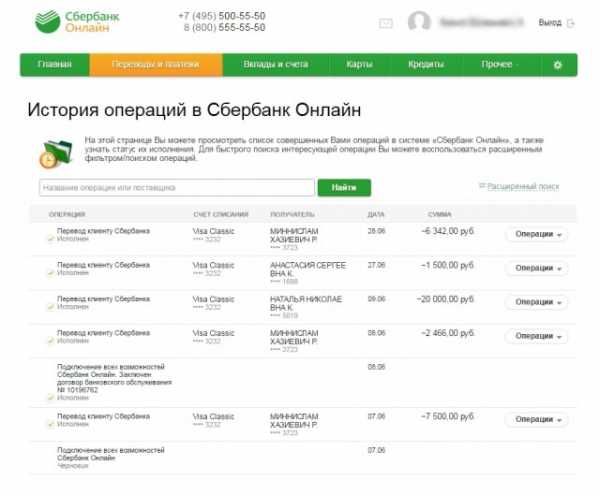Click the status checkmark of the −20 000,00 transfer

(x=50, y=305)
